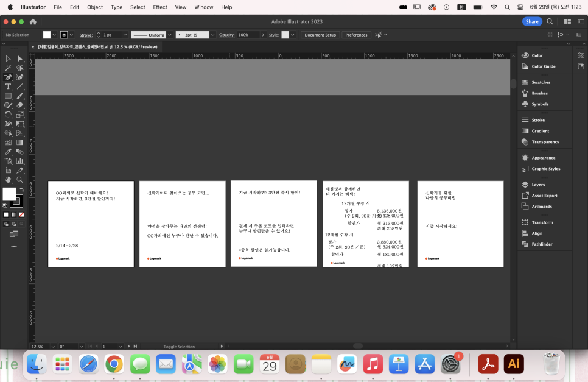This screenshot has width=588, height=382.
Task: Select the Selection tool (black arrow)
Action: [x=8, y=58]
